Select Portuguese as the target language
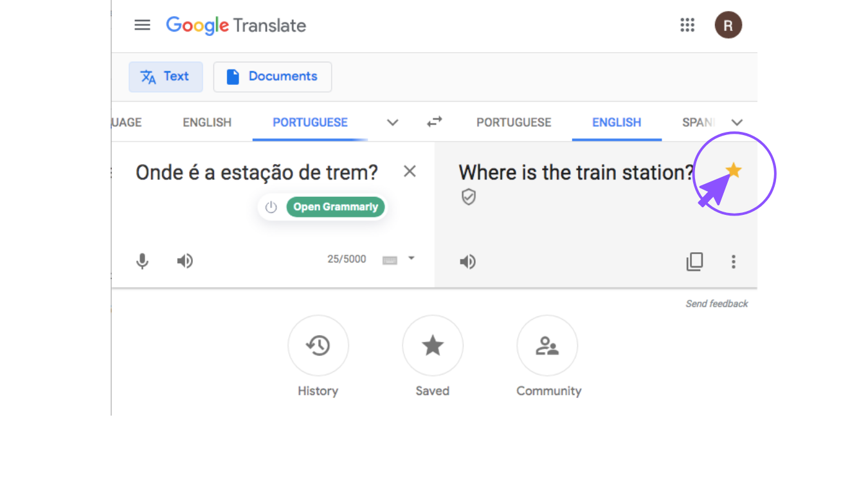Viewport: 868px width, 478px height. (x=514, y=122)
